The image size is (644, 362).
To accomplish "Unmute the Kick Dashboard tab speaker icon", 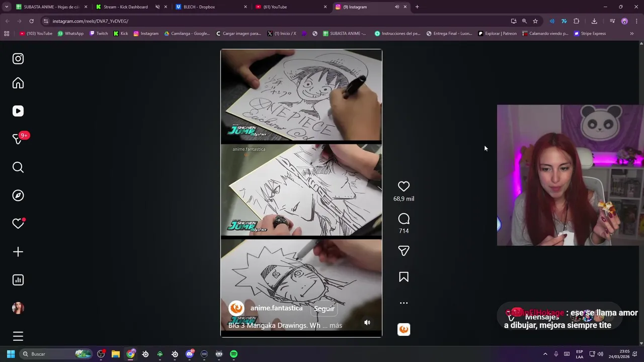I will [x=157, y=7].
